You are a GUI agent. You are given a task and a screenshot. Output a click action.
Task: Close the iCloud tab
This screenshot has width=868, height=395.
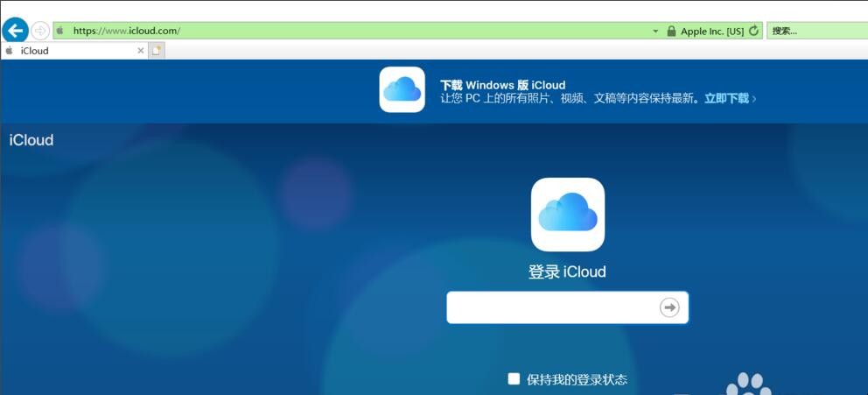[x=141, y=51]
